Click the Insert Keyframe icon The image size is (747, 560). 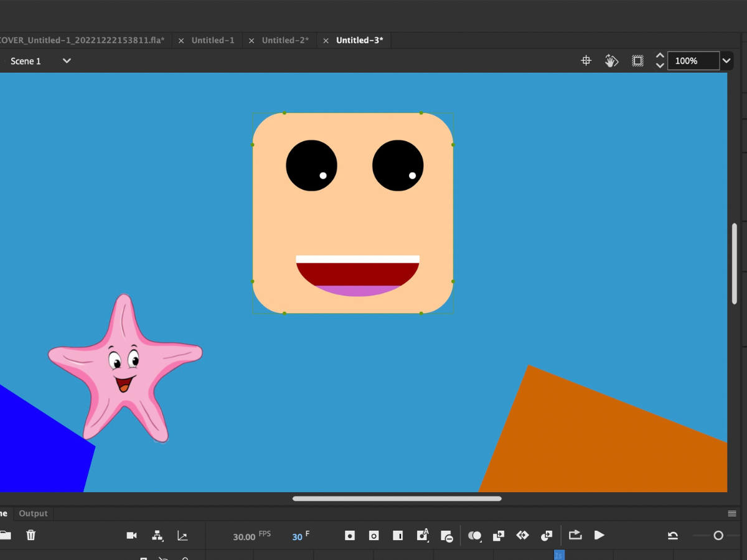point(350,536)
